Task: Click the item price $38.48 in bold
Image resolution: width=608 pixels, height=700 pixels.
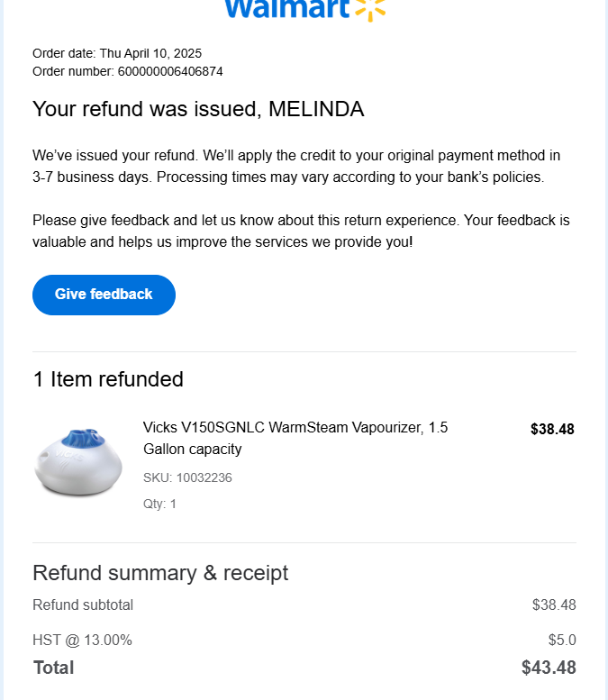Action: [552, 430]
